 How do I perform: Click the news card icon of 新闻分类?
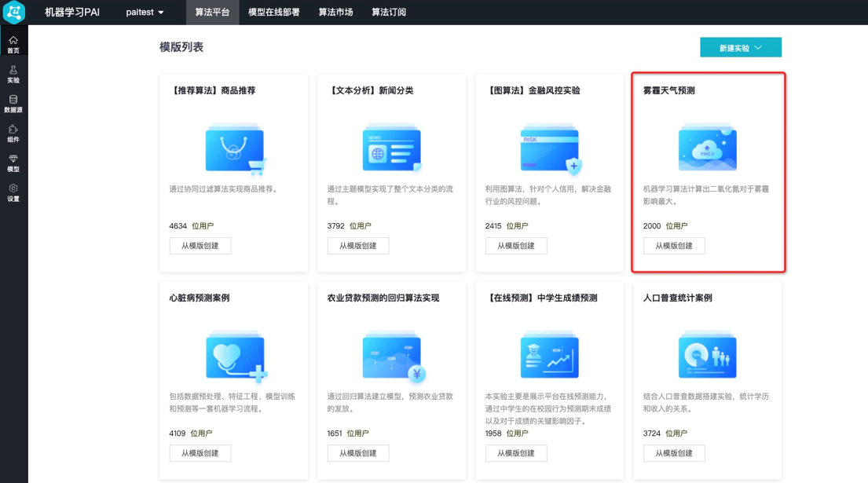[392, 149]
